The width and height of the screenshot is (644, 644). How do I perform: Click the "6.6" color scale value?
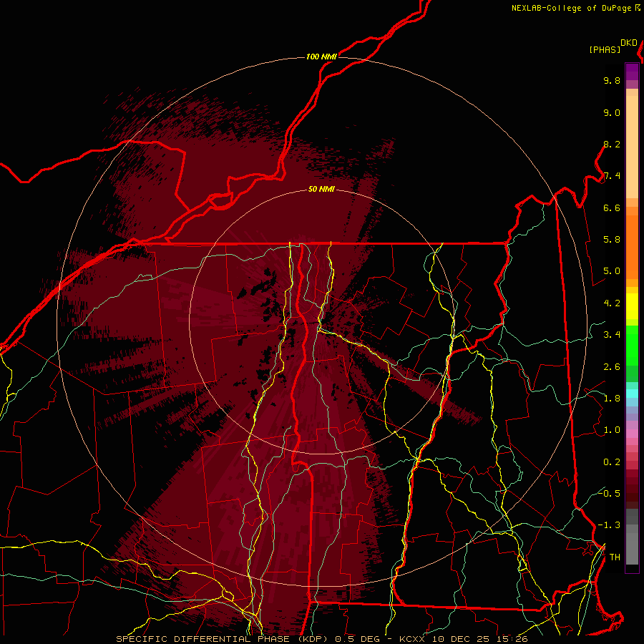click(612, 208)
